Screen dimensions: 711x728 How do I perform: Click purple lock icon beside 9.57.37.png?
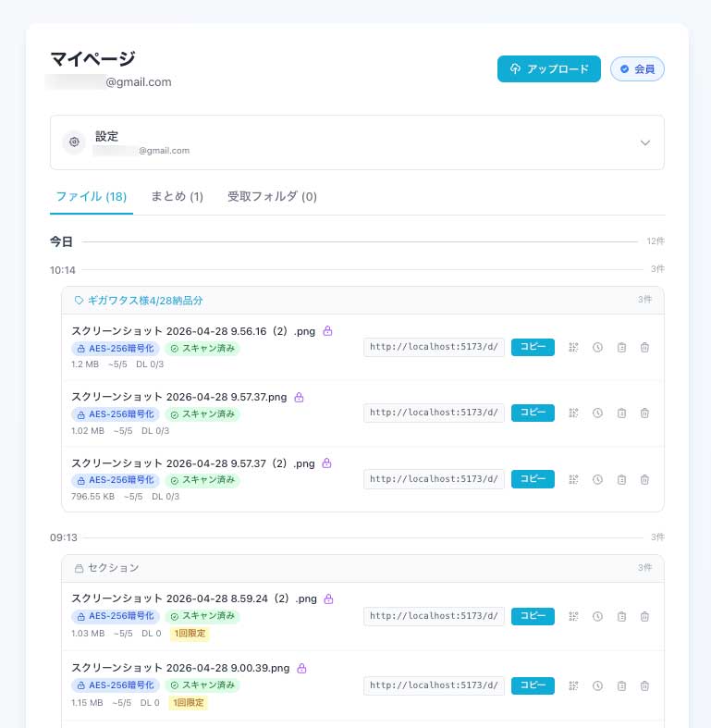click(x=300, y=397)
